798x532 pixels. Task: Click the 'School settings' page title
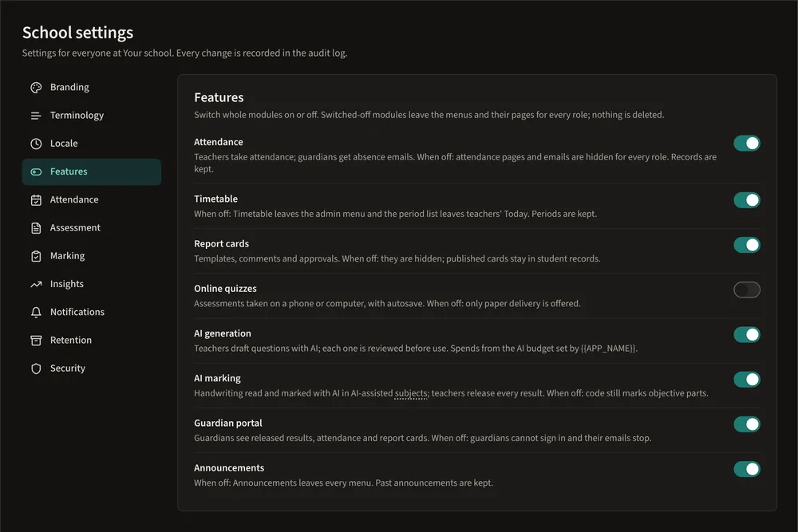pyautogui.click(x=78, y=33)
